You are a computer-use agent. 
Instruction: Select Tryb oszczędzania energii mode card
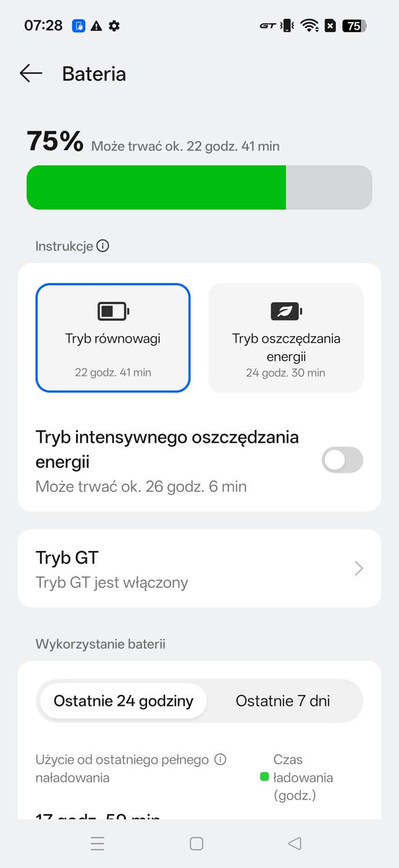click(285, 338)
